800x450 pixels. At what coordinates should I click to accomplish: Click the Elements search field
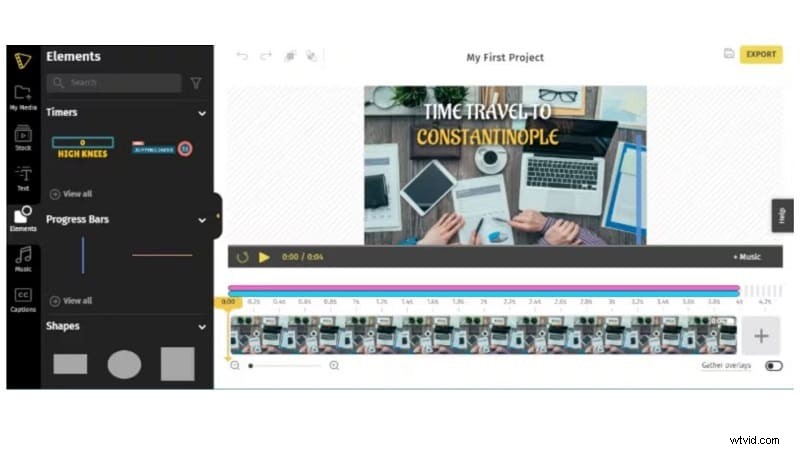point(114,83)
